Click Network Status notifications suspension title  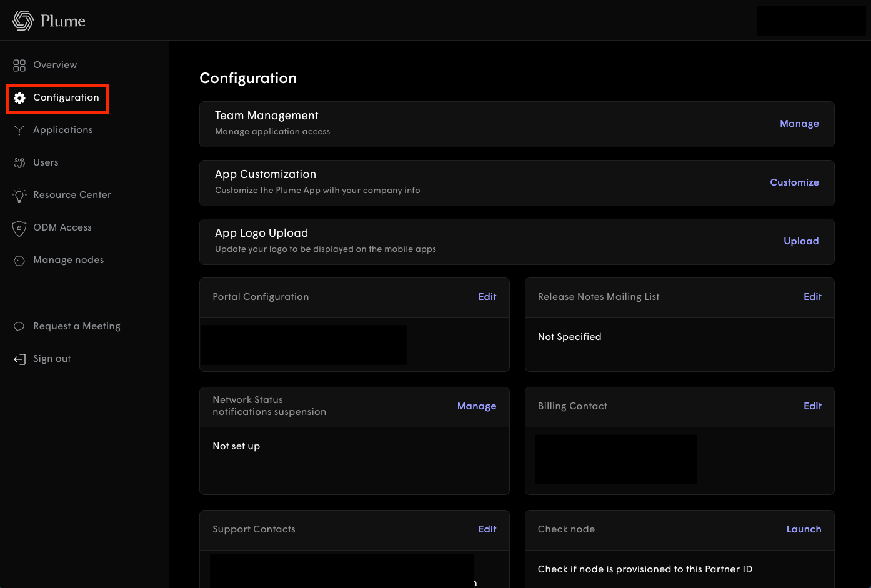[269, 406]
